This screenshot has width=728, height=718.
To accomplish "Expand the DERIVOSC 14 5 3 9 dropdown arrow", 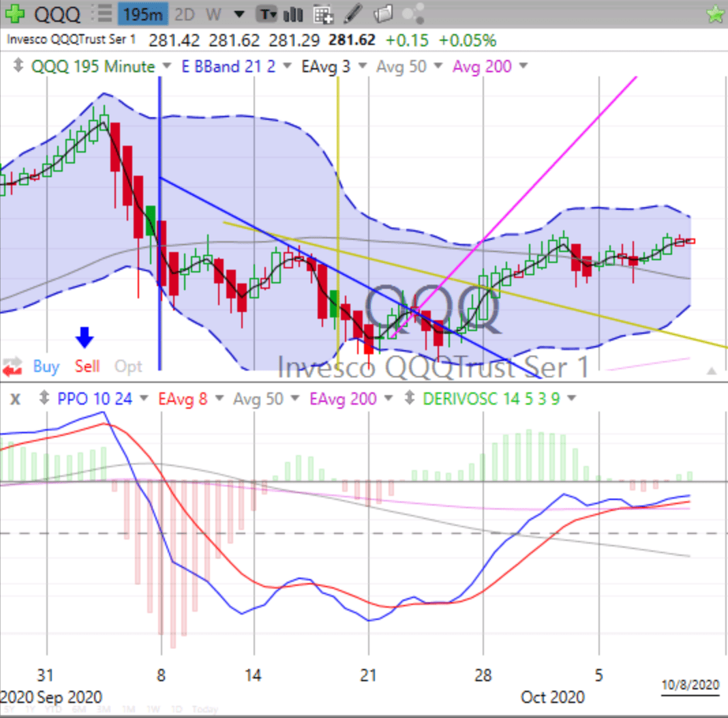I will tap(572, 399).
